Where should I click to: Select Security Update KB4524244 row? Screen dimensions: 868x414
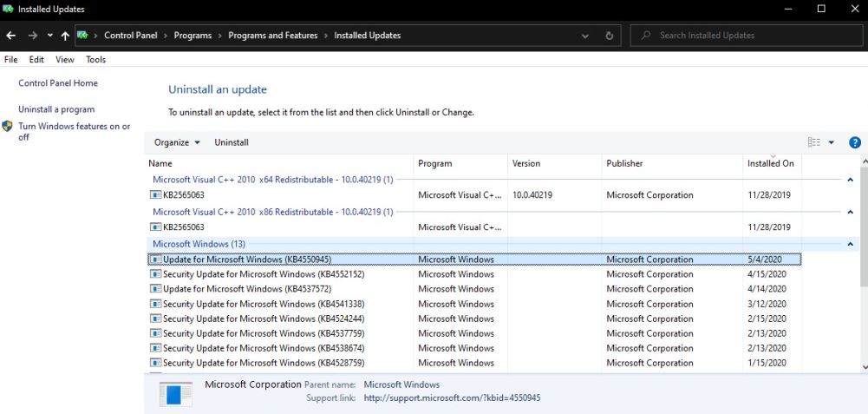click(x=474, y=319)
